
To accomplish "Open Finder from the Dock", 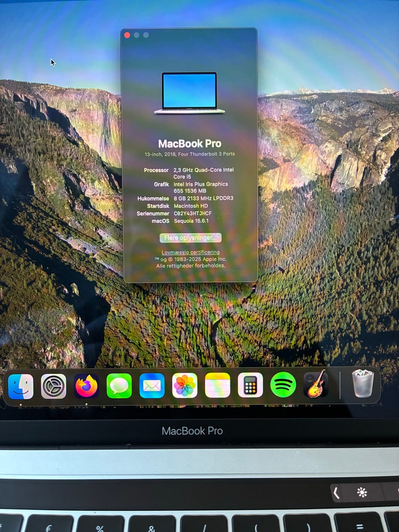I will coord(21,386).
